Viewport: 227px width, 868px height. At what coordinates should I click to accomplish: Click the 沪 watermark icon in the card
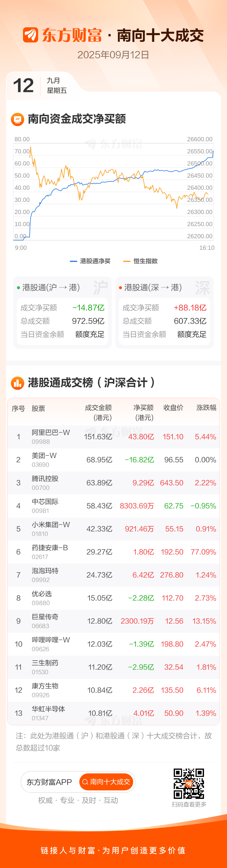point(100,288)
